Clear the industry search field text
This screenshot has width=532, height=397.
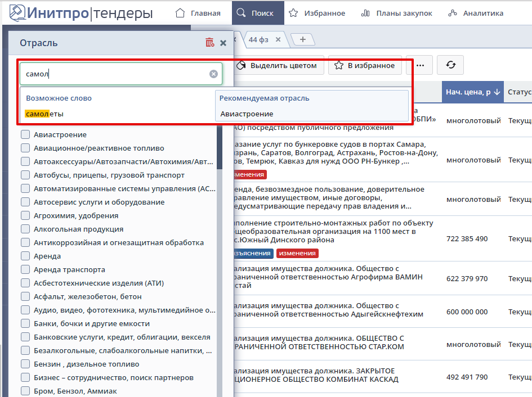[x=213, y=74]
